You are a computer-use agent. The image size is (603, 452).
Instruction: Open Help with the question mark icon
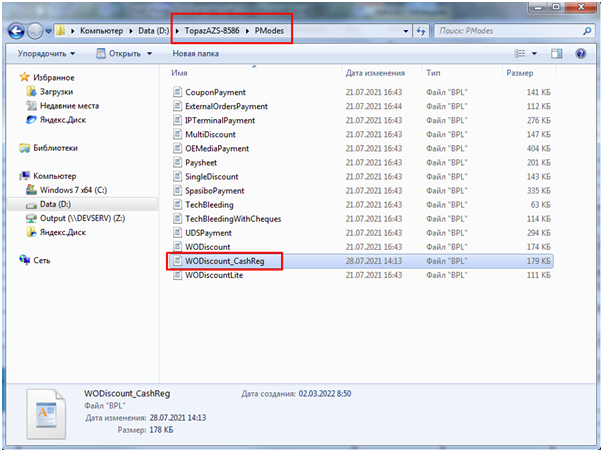pyautogui.click(x=581, y=53)
